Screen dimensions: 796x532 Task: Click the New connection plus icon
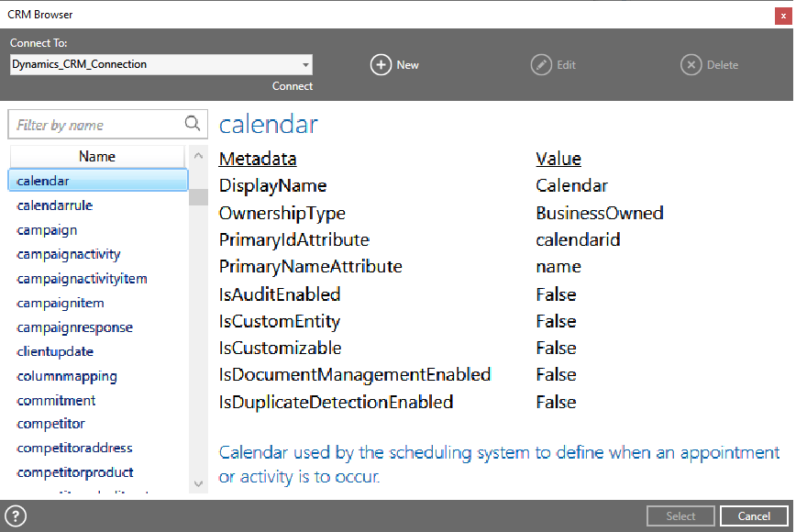click(x=381, y=65)
